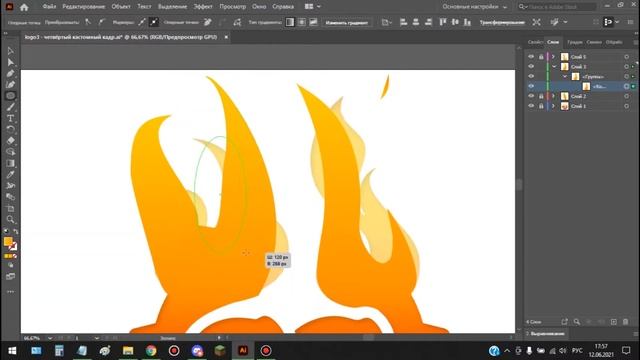Unlock layer Слой 5 lock icon
Viewport: 640px width, 360px height.
[541, 57]
